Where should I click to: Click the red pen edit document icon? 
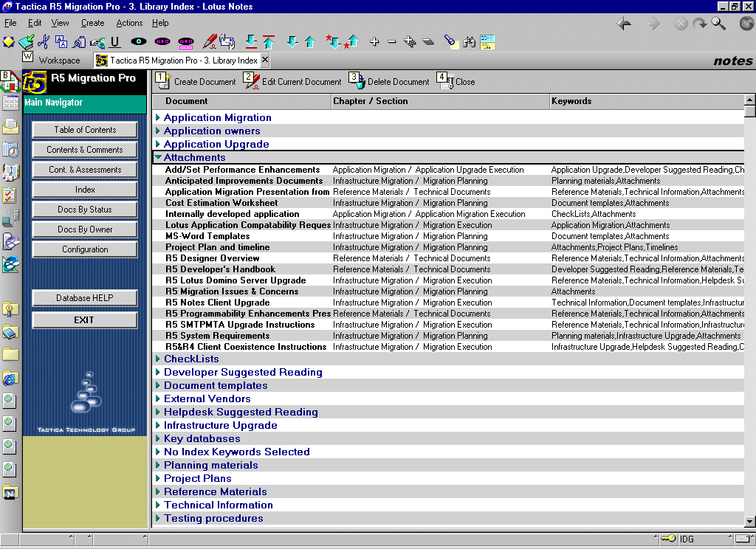coord(209,42)
